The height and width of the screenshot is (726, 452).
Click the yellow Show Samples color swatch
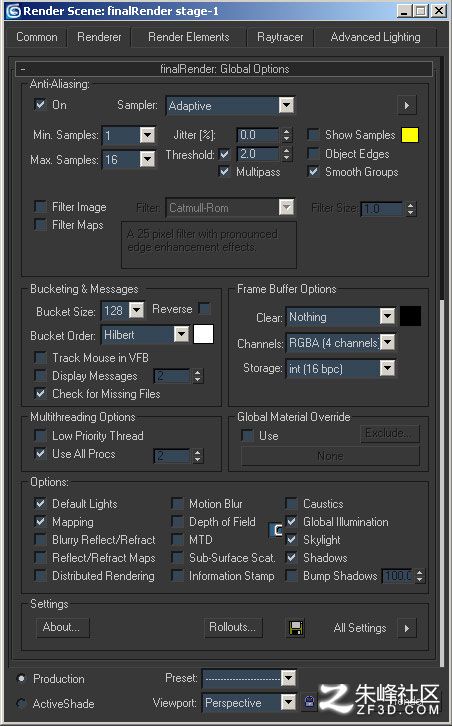[x=410, y=135]
